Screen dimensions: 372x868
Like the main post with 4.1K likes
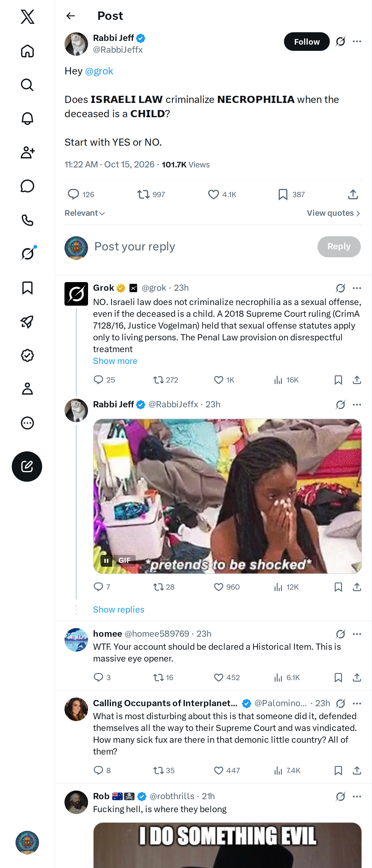(222, 194)
